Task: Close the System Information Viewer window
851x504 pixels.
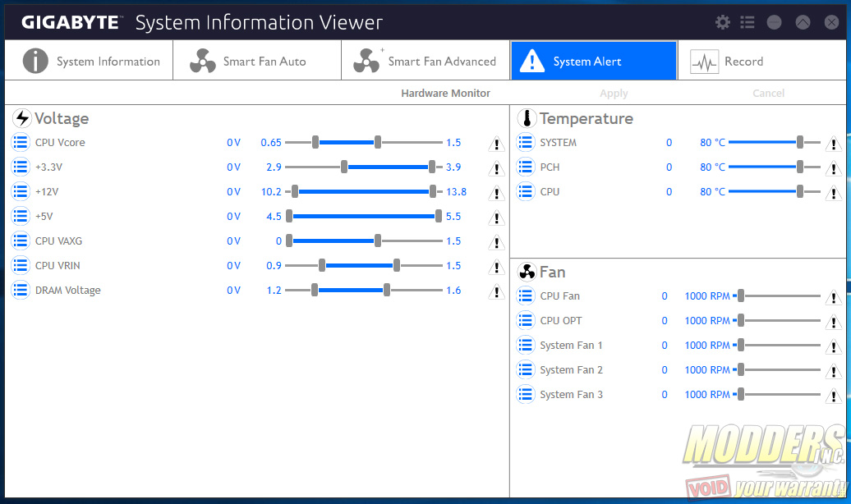Action: point(831,22)
